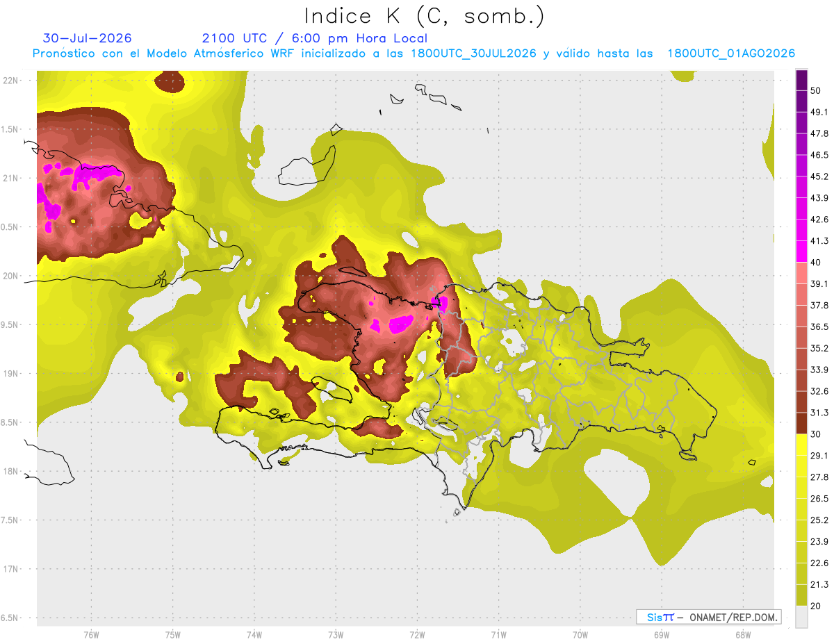
Task: Click the colorbar value '33.9'
Action: 819,370
